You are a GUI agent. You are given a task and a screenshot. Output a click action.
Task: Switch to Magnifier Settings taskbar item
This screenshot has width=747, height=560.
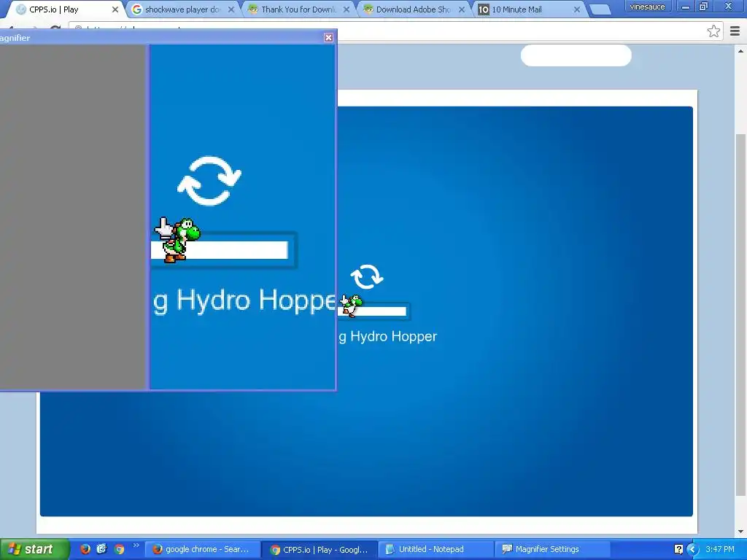[x=553, y=550]
